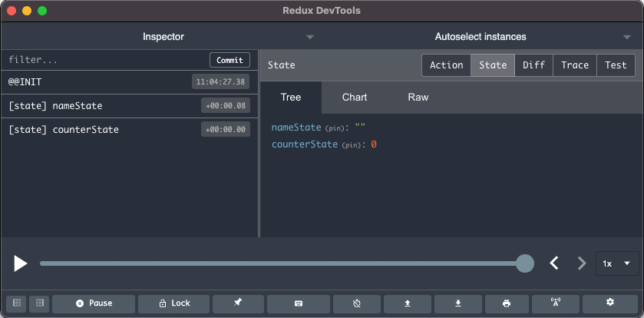Select the Tree view tab
Viewport: 644px width, 318px height.
point(291,98)
